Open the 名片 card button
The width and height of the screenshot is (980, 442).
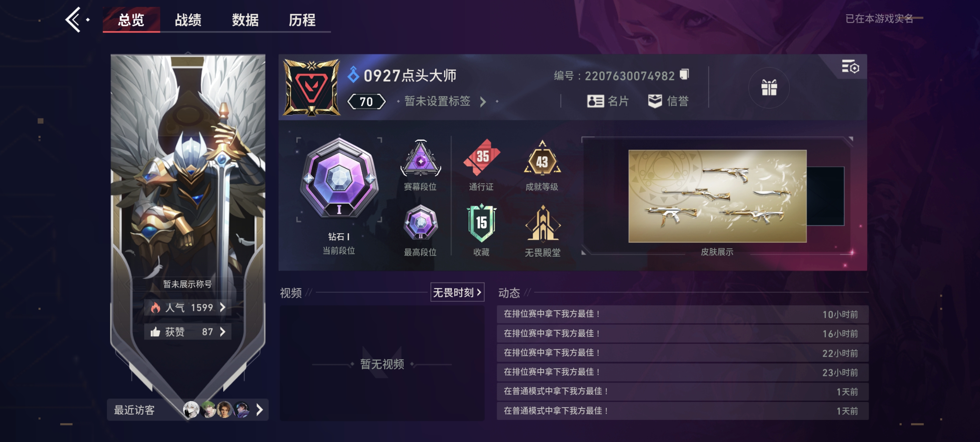[608, 101]
